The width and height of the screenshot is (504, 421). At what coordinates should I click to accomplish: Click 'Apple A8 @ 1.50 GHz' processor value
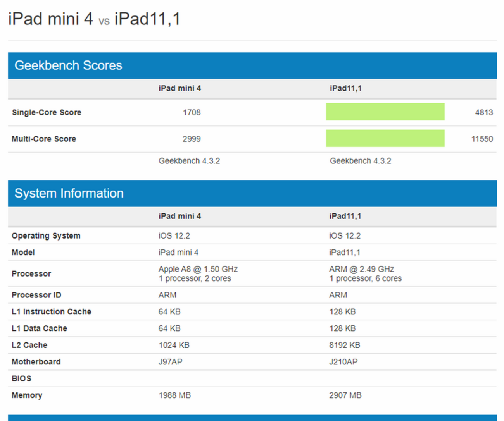click(x=198, y=269)
